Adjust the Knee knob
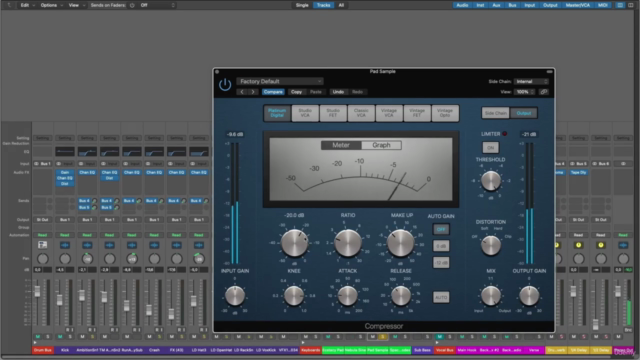Image resolution: width=640 pixels, height=360 pixels. pos(294,296)
